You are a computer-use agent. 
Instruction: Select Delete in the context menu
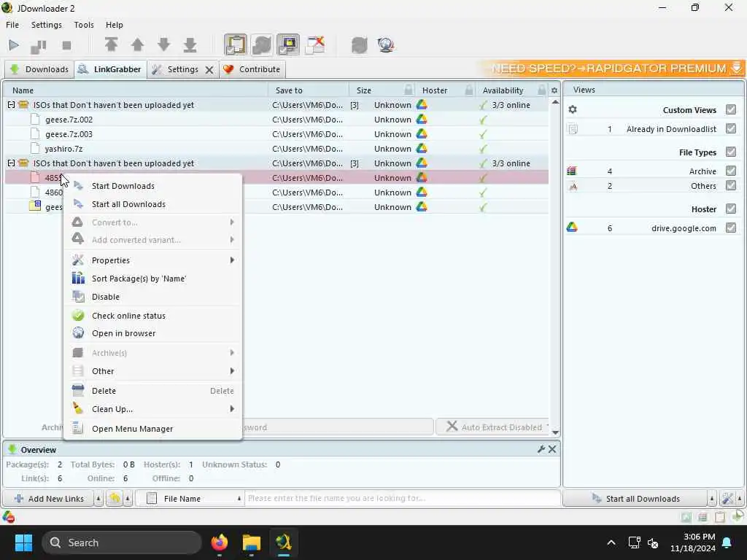152,391
